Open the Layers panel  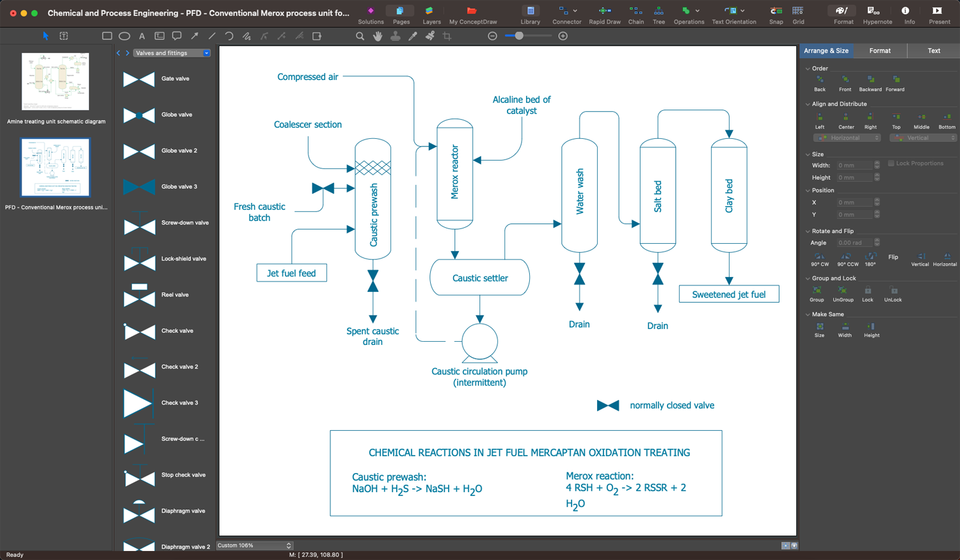(x=431, y=15)
